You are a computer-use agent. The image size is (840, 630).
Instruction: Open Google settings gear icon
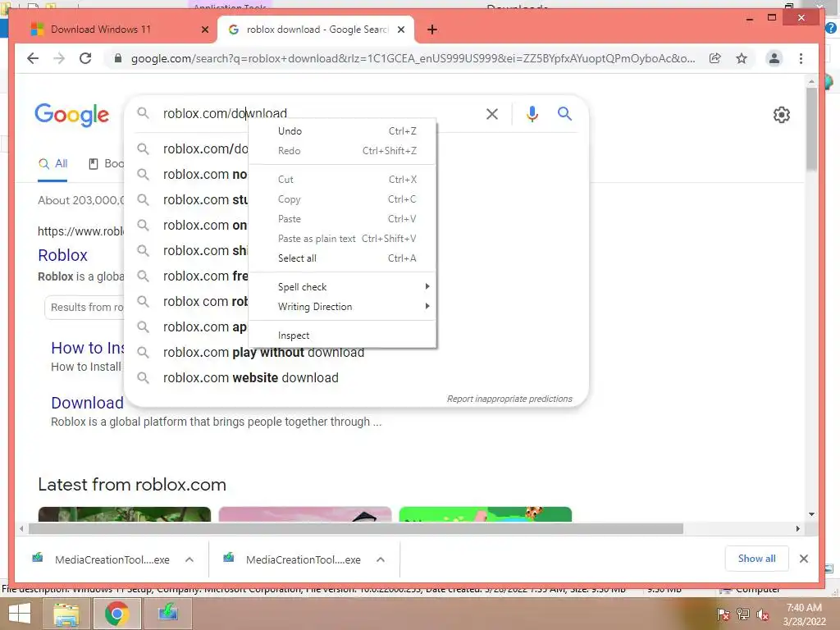[x=782, y=115]
